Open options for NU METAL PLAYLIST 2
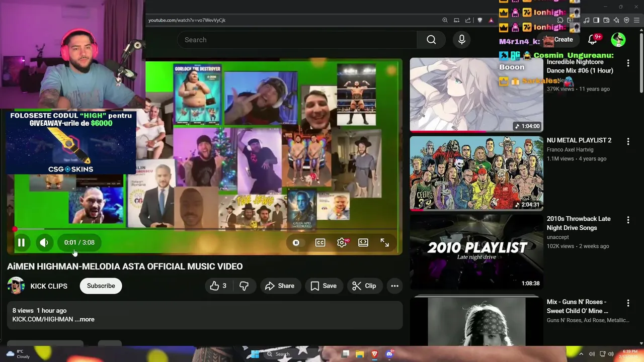The height and width of the screenshot is (362, 644). 628,142
